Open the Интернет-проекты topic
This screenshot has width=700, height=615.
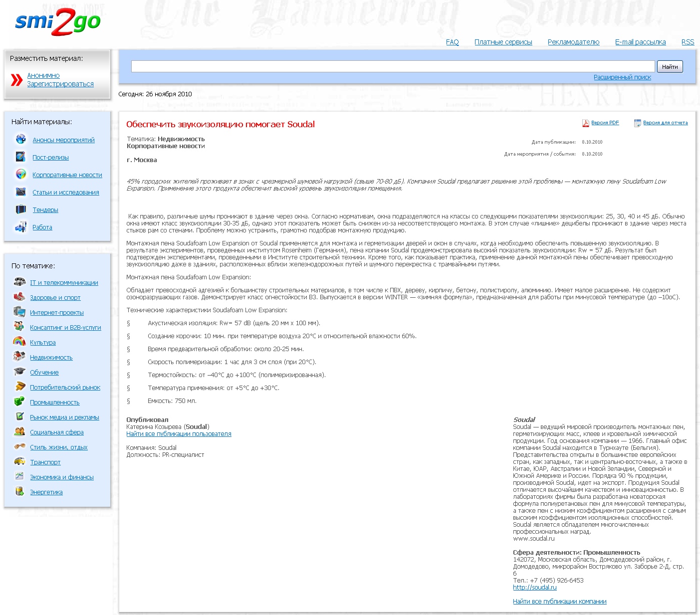(x=57, y=313)
